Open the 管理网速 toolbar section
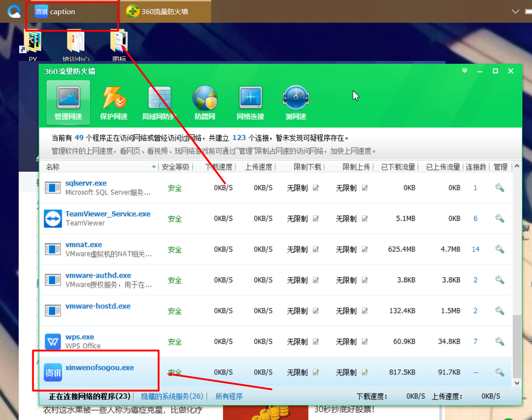This screenshot has height=420, width=532. tap(68, 102)
